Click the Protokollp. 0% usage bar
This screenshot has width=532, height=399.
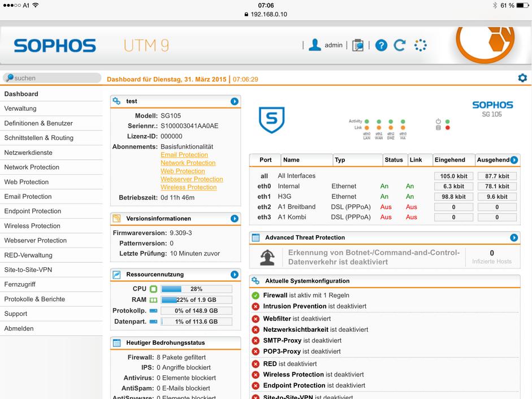[196, 311]
